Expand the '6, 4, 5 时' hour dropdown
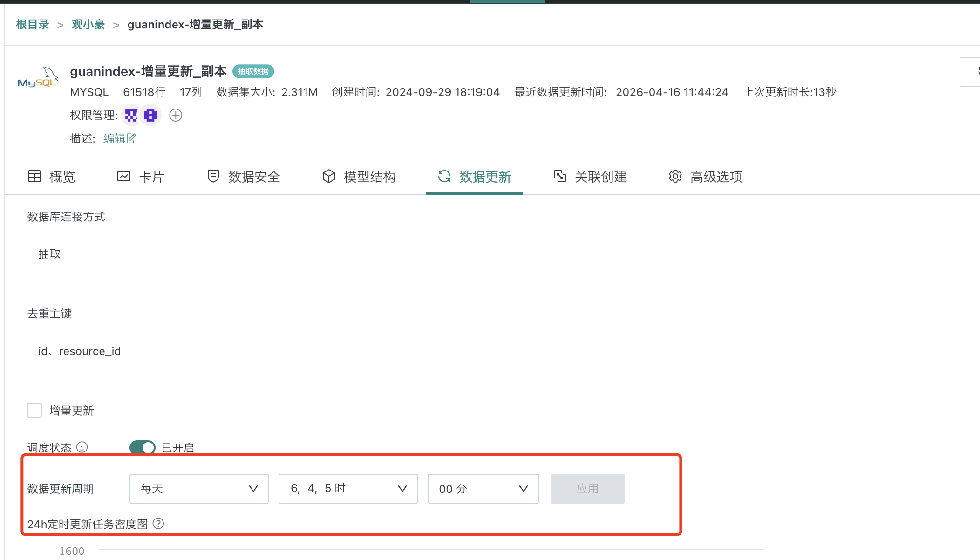Image resolution: width=980 pixels, height=560 pixels. 348,488
